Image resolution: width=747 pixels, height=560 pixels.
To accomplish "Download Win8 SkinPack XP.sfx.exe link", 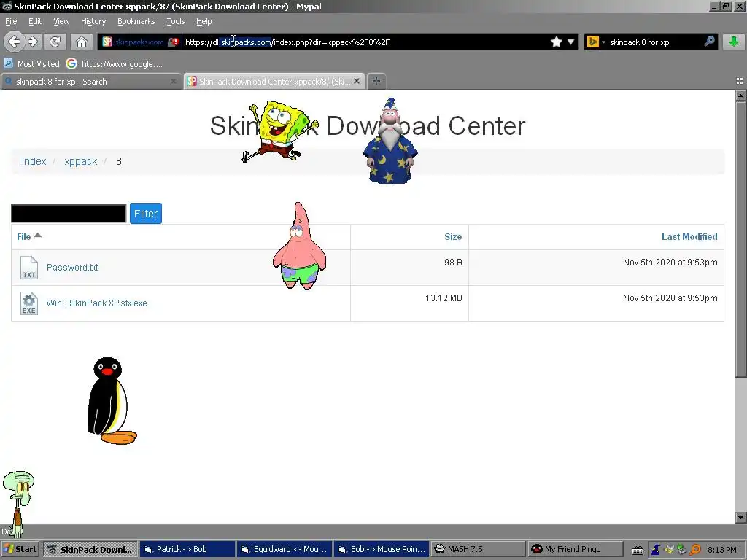I will pos(97,303).
